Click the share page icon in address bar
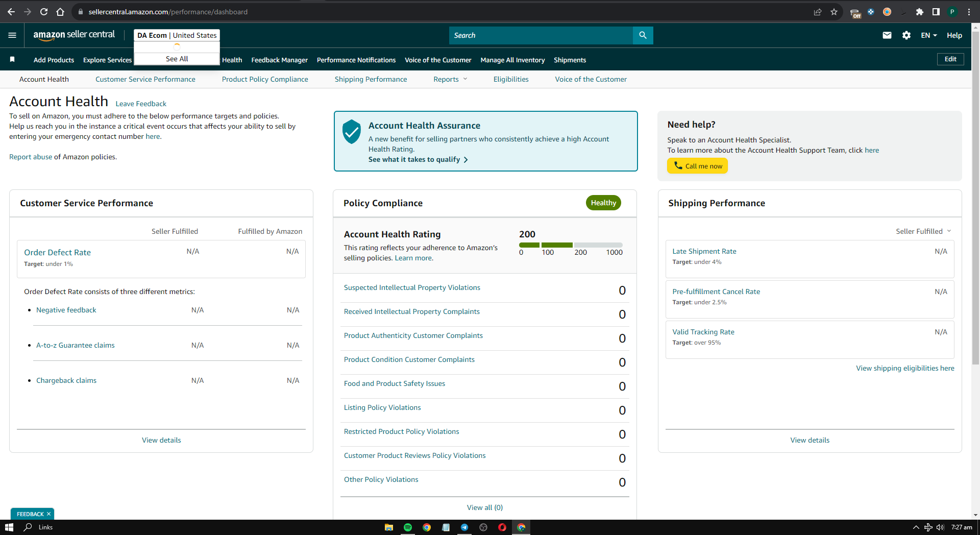Viewport: 980px width, 535px height. point(818,12)
